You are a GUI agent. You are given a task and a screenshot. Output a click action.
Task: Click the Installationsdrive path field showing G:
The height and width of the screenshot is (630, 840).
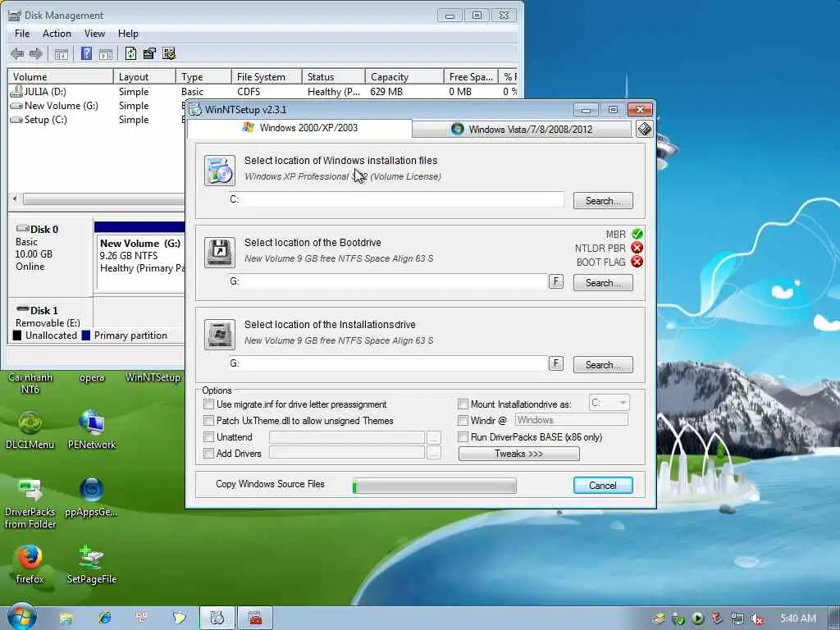(x=388, y=363)
